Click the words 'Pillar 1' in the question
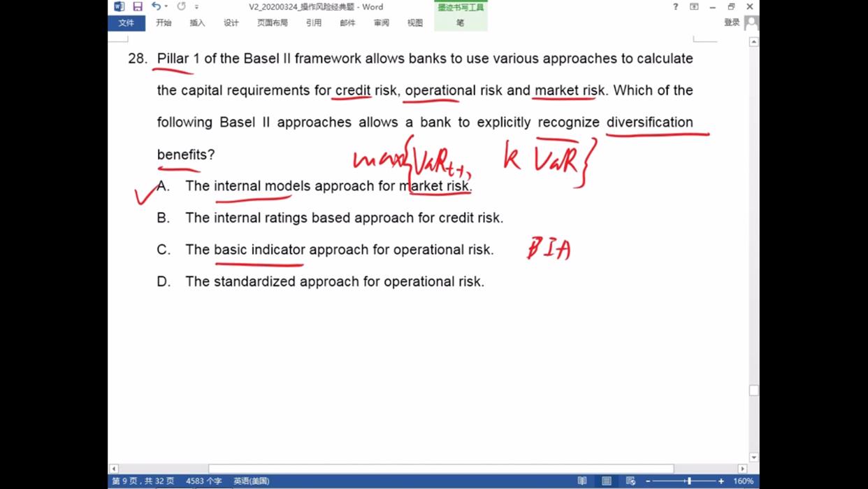The height and width of the screenshot is (489, 868). [x=178, y=59]
